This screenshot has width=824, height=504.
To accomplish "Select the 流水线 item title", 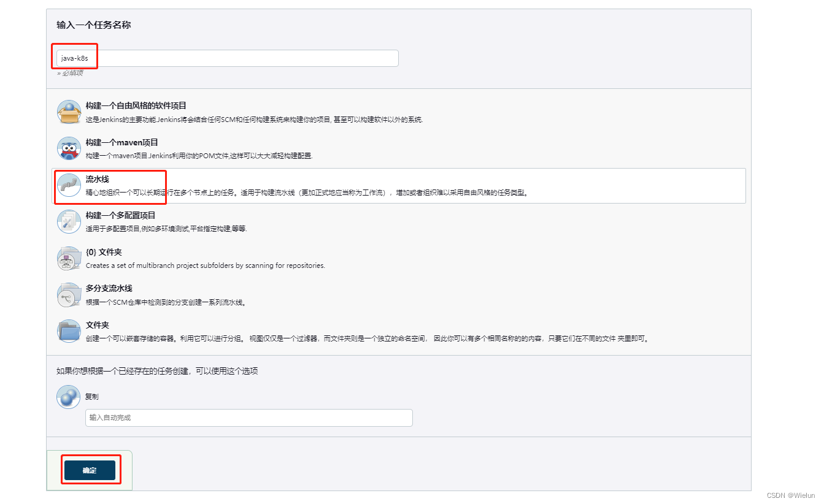I will [x=98, y=179].
